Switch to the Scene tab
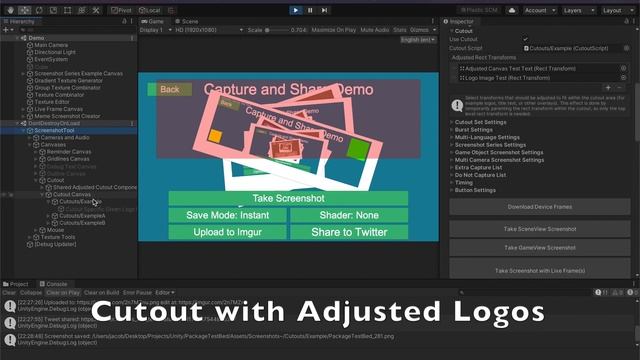Viewport: 640px width, 360px height. (x=187, y=21)
